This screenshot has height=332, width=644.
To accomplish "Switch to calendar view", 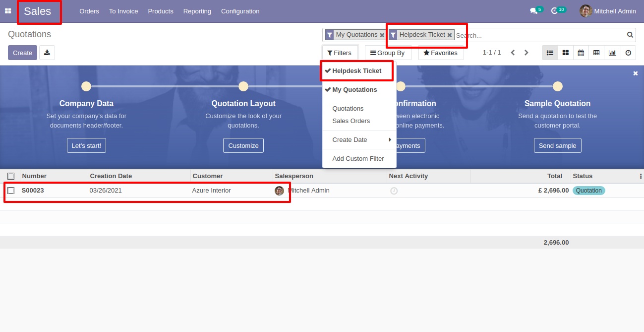I will [581, 53].
